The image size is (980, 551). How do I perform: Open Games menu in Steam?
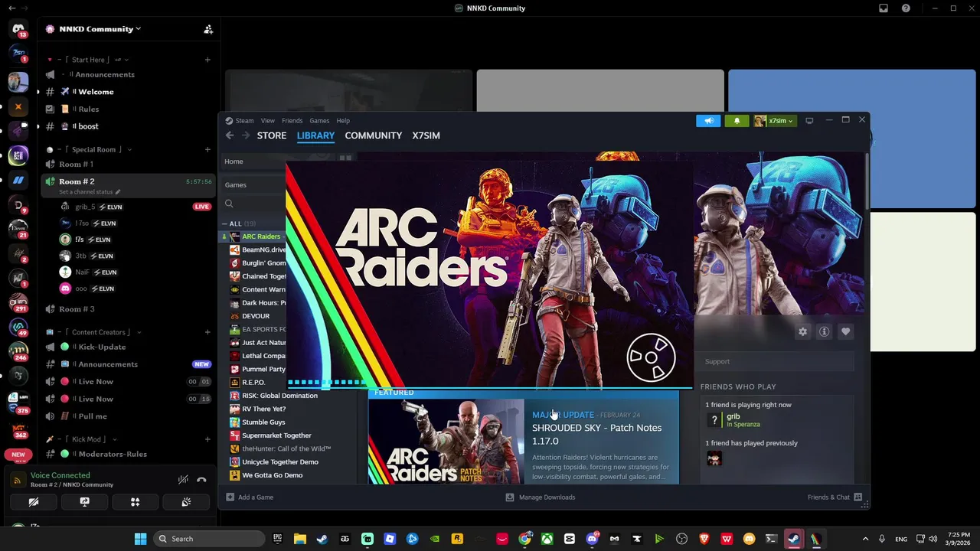pos(319,121)
